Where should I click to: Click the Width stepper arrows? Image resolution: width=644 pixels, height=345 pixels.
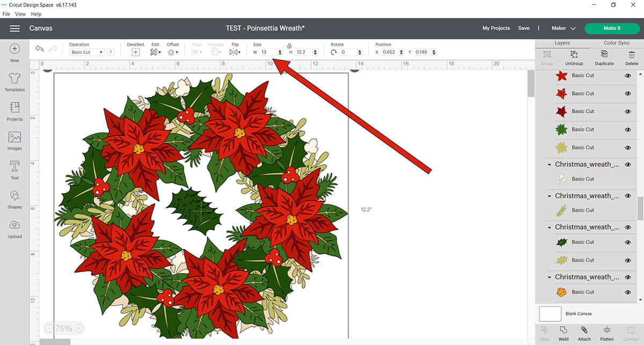tap(280, 53)
